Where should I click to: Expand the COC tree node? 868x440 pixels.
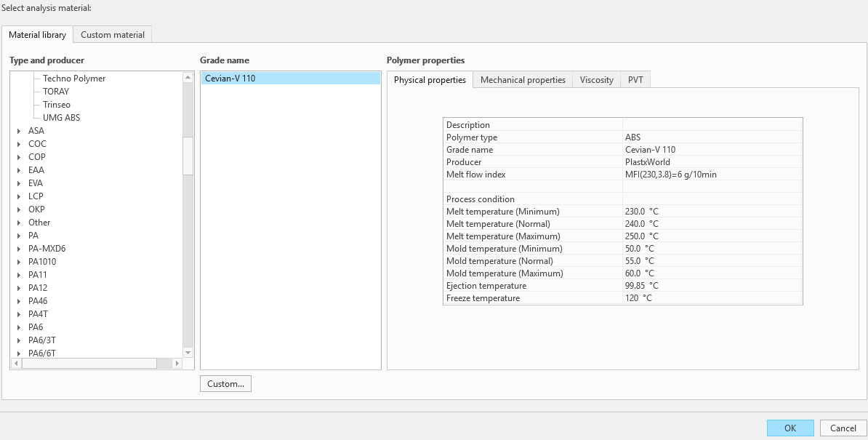coord(19,144)
